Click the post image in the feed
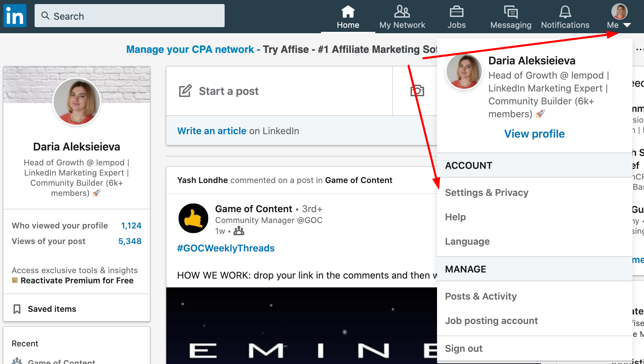Screen dimensions: 644x364 pyautogui.click(x=302, y=326)
